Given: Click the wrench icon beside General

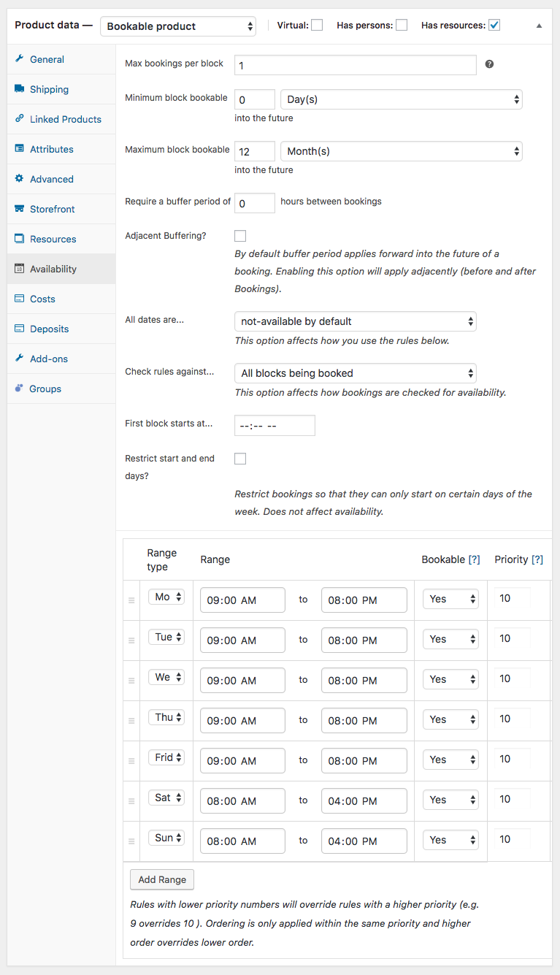Looking at the screenshot, I should [19, 59].
